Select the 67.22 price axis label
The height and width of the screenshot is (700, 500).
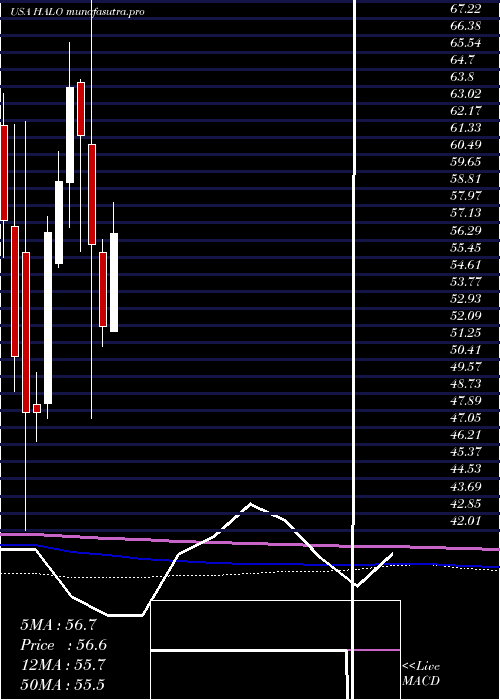pyautogui.click(x=465, y=8)
